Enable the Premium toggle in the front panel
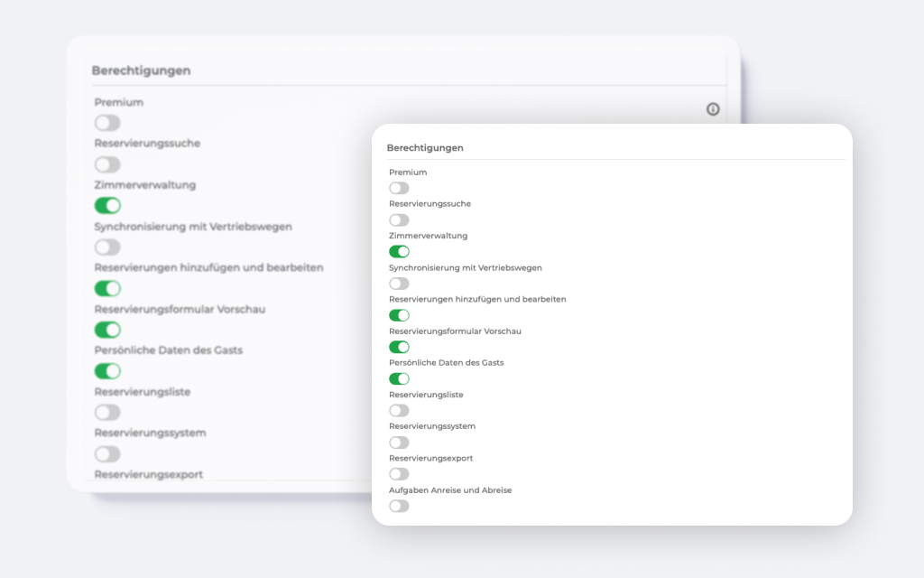Screen dimensions: 924x578 pos(399,188)
